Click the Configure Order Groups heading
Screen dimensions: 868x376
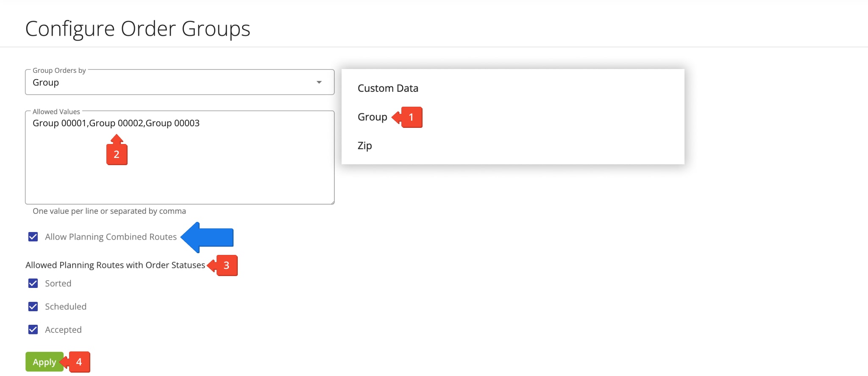pyautogui.click(x=138, y=29)
